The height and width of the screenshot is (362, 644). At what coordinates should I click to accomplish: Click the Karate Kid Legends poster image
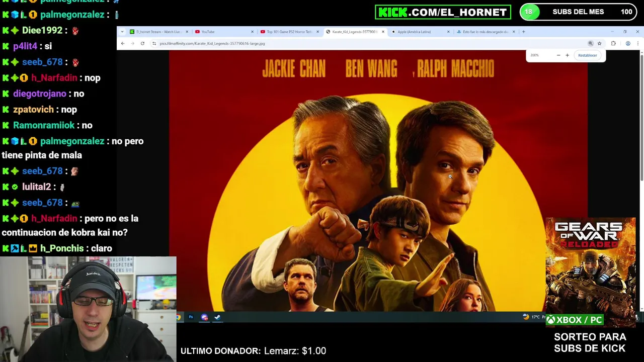378,181
